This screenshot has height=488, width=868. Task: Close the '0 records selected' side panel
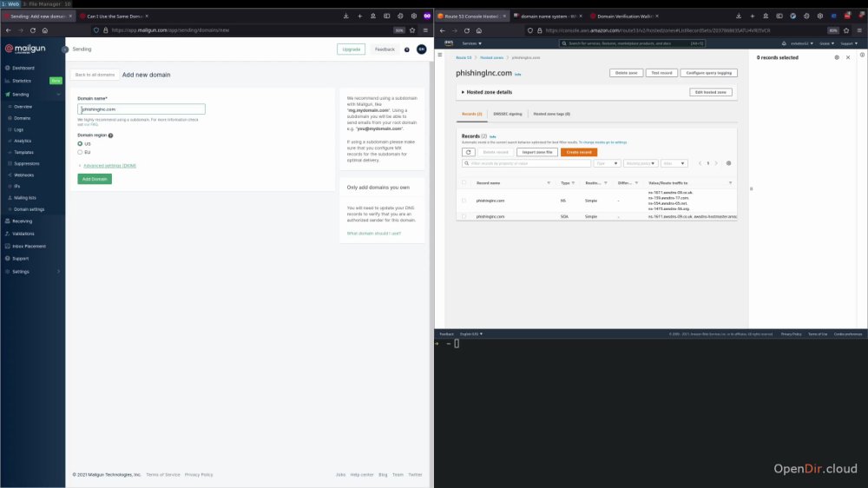pyautogui.click(x=848, y=57)
